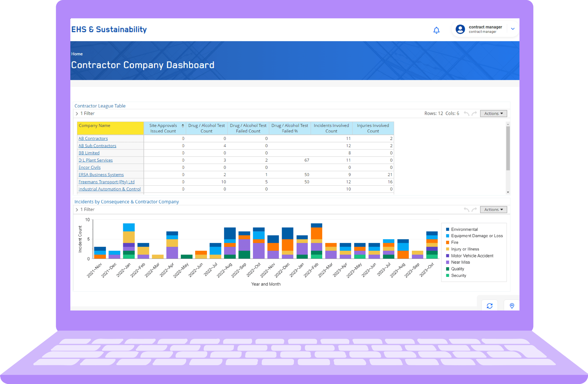Expand the user account dropdown chevron

coord(513,29)
